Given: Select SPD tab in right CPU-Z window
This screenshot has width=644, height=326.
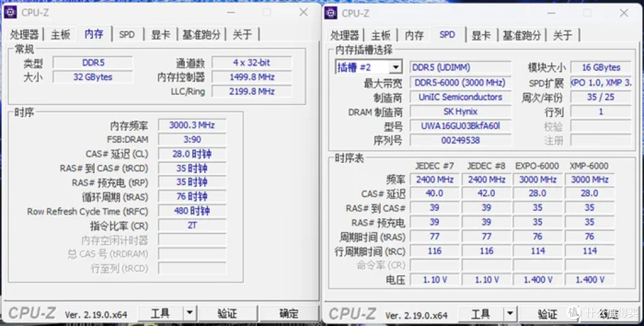Looking at the screenshot, I should [x=447, y=35].
